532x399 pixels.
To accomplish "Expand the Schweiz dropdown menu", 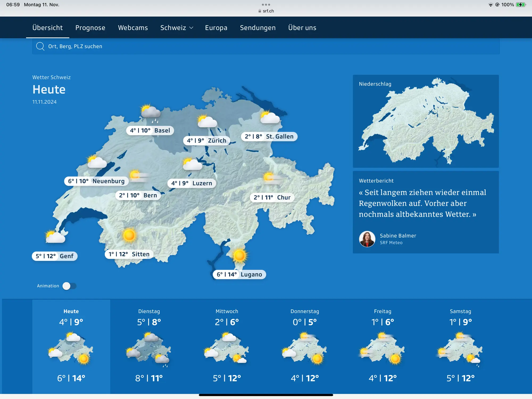I will click(x=177, y=28).
